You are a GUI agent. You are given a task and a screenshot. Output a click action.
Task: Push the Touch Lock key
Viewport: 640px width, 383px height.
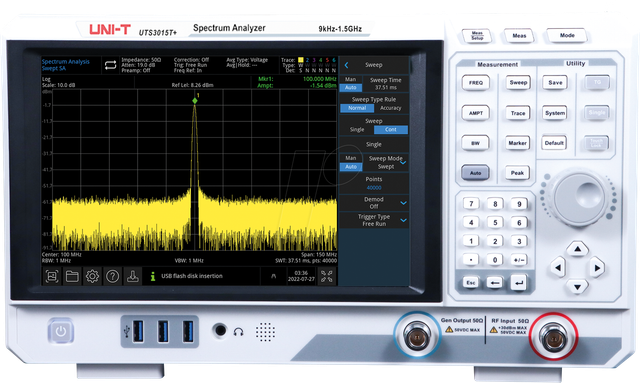[x=596, y=143]
